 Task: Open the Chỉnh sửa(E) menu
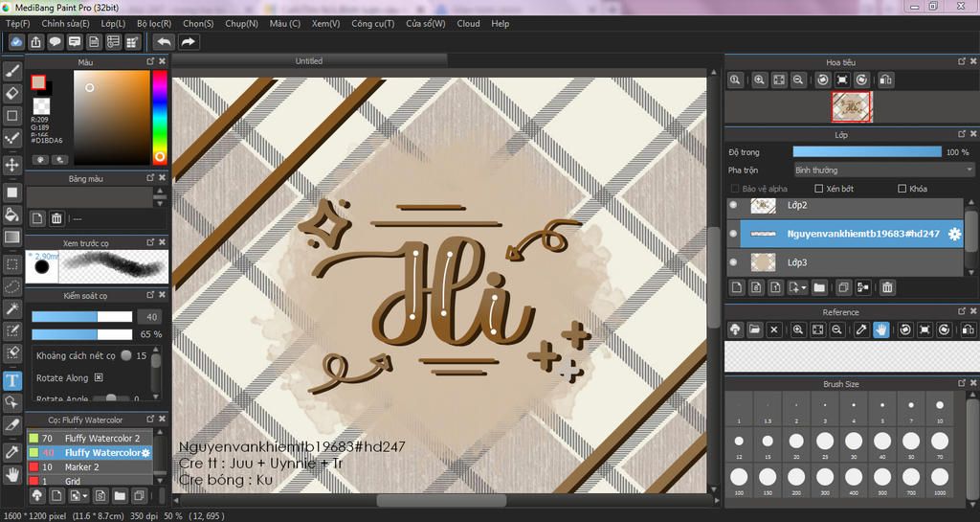click(x=66, y=23)
